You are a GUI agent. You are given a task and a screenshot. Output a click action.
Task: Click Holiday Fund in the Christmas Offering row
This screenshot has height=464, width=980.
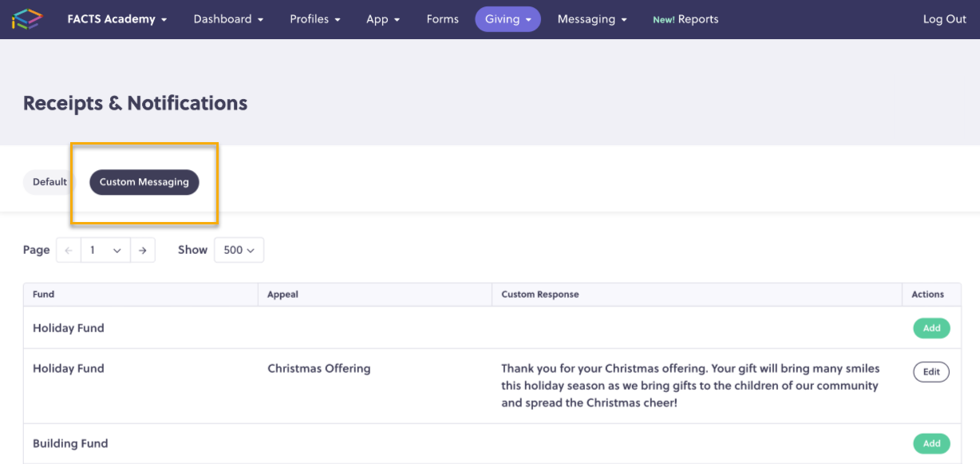[x=69, y=369]
